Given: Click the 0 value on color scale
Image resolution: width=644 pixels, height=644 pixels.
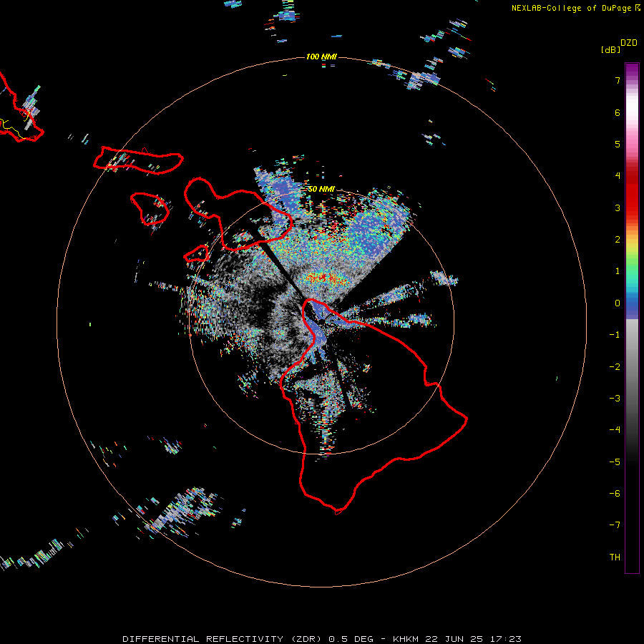Looking at the screenshot, I should [x=618, y=303].
